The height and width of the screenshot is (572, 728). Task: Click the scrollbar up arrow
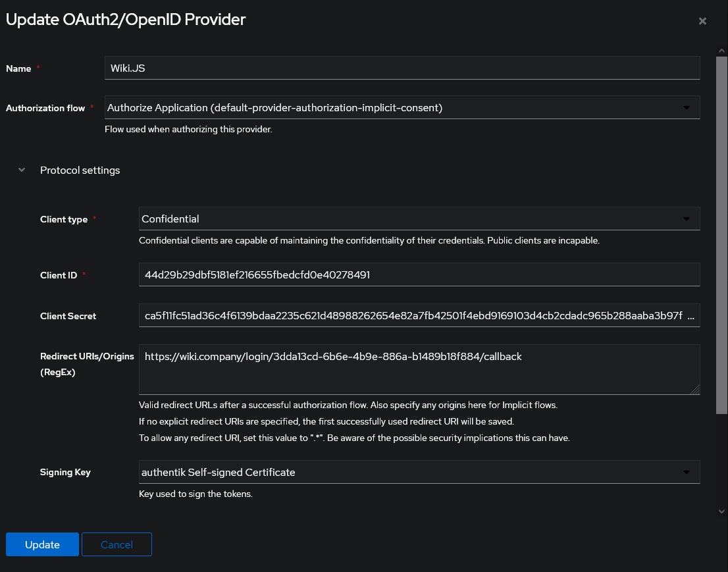[721, 50]
